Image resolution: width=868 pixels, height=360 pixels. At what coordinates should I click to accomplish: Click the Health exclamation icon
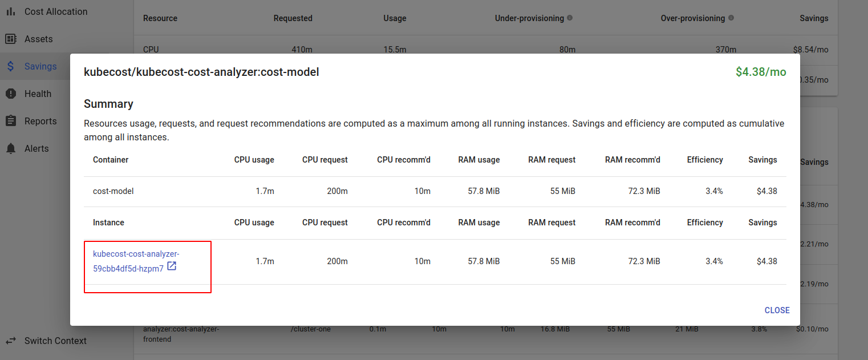[10, 94]
